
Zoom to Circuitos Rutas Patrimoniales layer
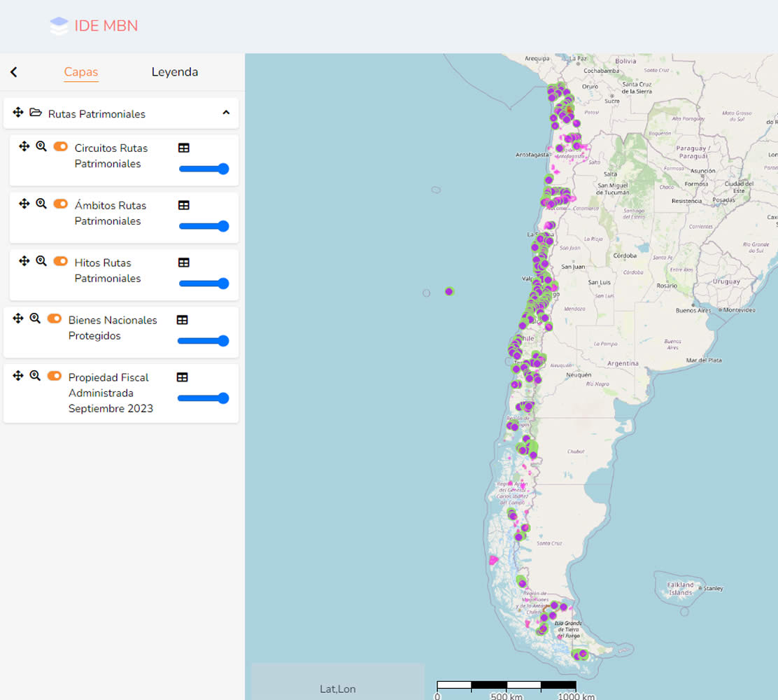pos(41,146)
